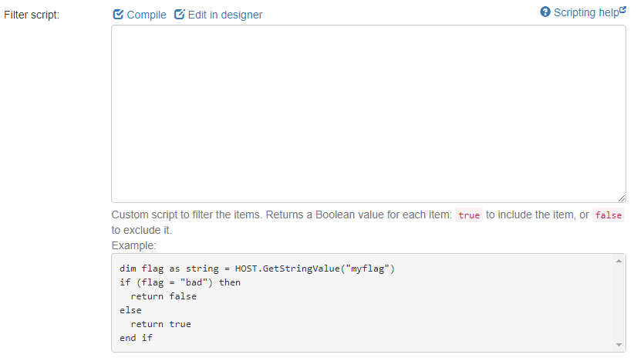This screenshot has width=644, height=358.
Task: Click the 'Filter script:' field label
Action: pos(37,15)
